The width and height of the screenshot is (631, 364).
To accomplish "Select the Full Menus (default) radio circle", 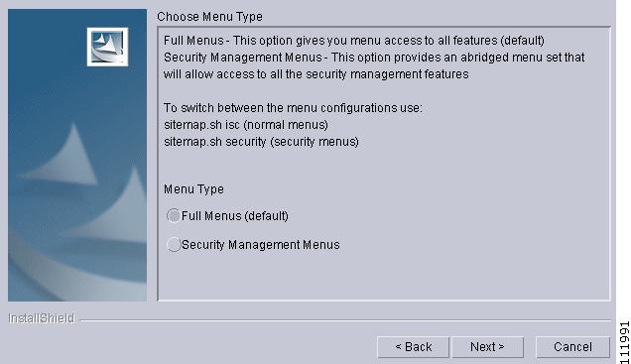I will pyautogui.click(x=174, y=216).
